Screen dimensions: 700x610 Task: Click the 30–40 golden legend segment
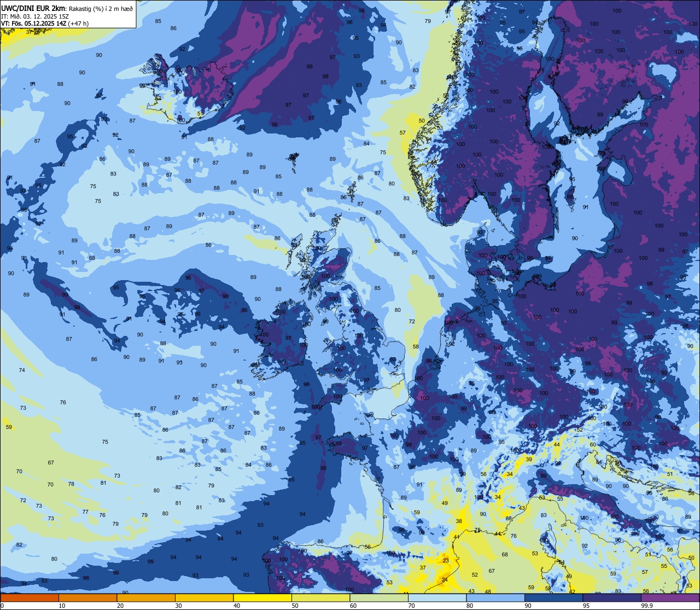204,597
